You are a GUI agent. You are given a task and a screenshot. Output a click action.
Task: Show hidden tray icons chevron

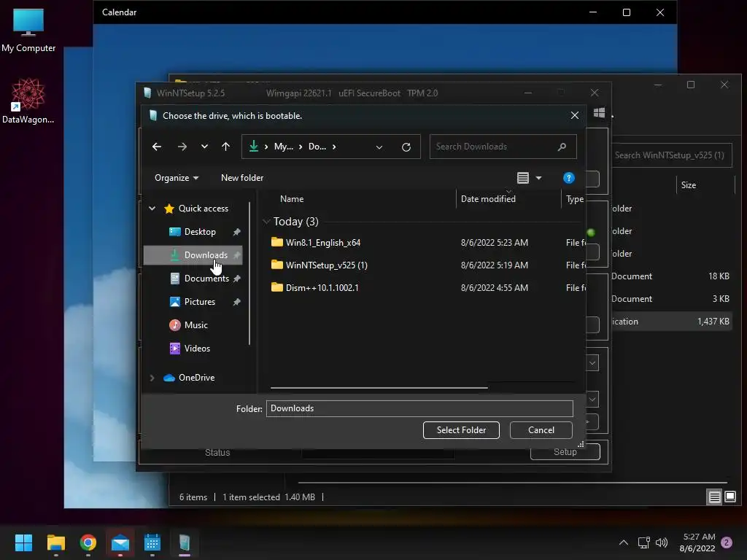623,542
